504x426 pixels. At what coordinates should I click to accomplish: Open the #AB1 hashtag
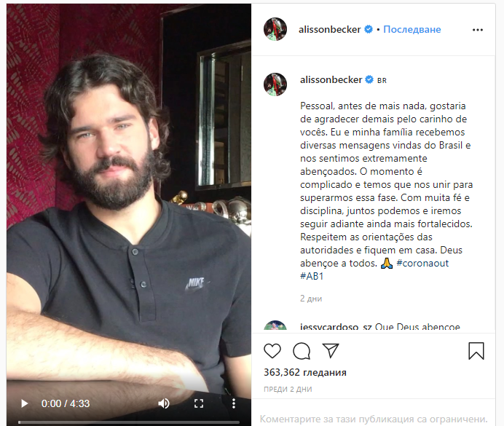pyautogui.click(x=312, y=276)
